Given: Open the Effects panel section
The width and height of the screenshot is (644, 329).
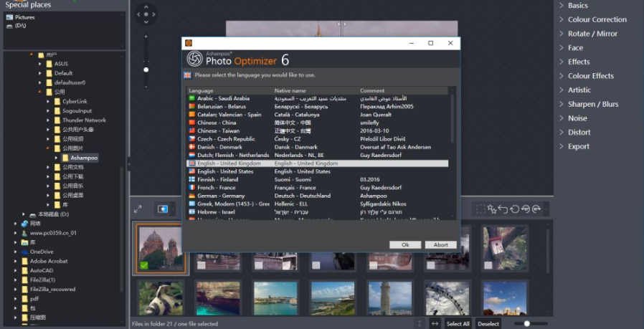Looking at the screenshot, I should click(579, 62).
